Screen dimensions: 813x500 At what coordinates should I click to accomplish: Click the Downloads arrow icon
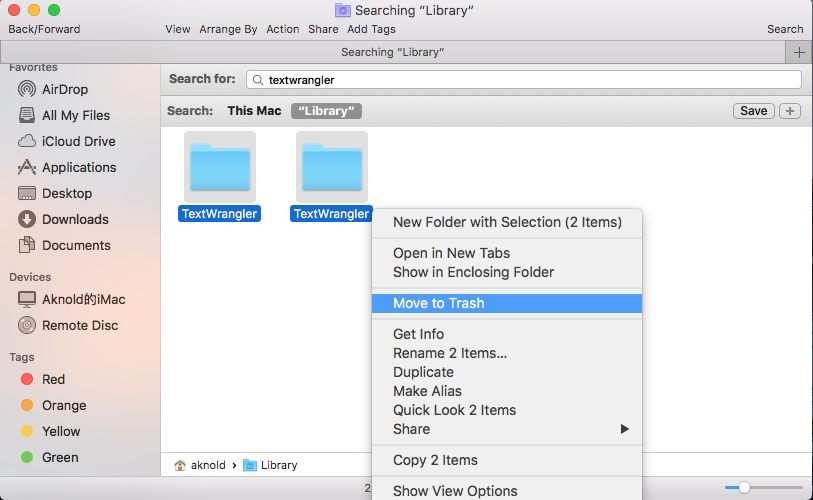(x=27, y=219)
